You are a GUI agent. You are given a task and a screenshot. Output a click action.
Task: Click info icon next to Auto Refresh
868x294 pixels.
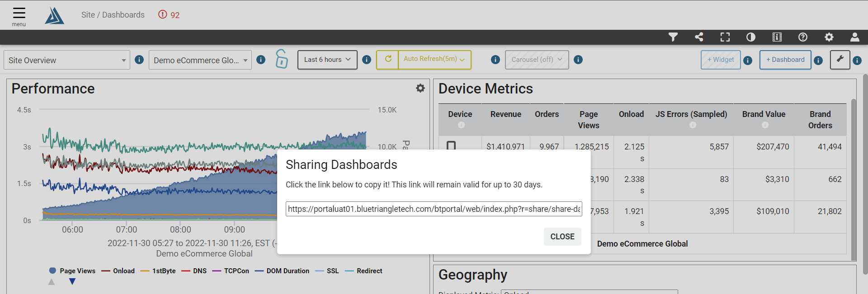(x=495, y=60)
